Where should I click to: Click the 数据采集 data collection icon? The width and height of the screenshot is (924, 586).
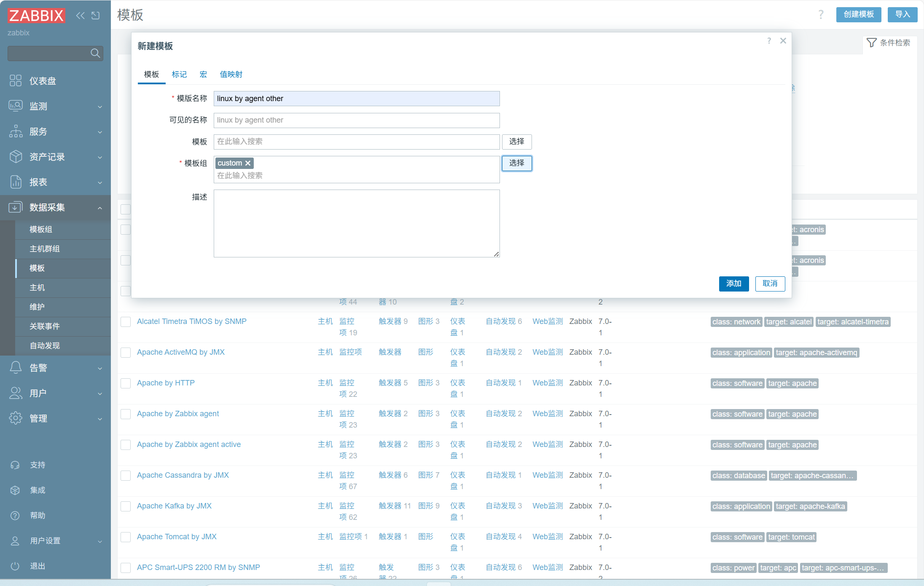pos(16,207)
